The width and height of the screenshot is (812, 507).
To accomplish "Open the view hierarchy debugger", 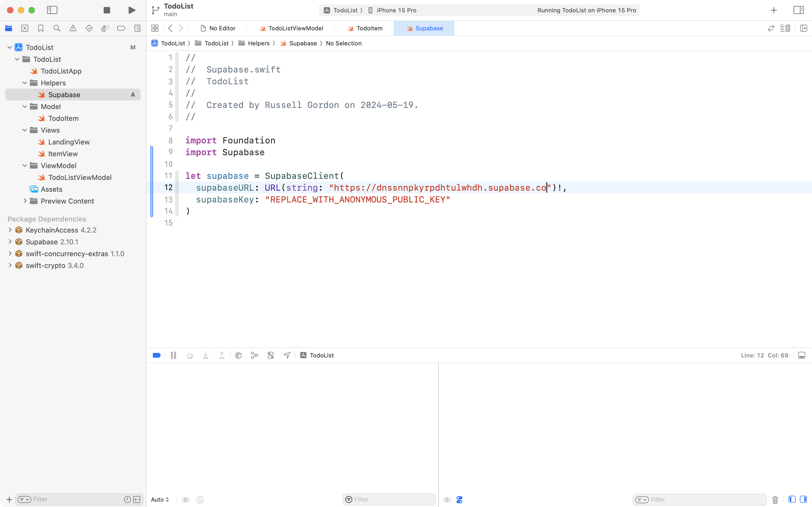I will click(238, 355).
